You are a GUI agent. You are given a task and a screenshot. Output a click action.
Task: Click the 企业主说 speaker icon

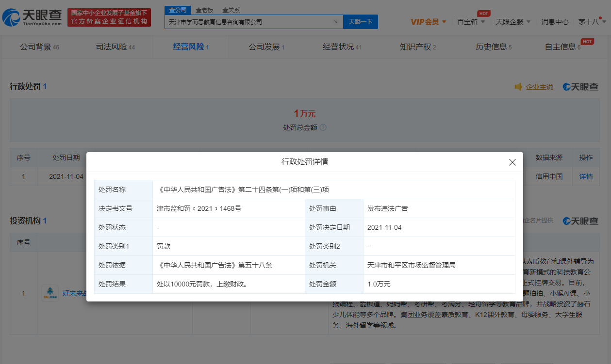tap(518, 87)
